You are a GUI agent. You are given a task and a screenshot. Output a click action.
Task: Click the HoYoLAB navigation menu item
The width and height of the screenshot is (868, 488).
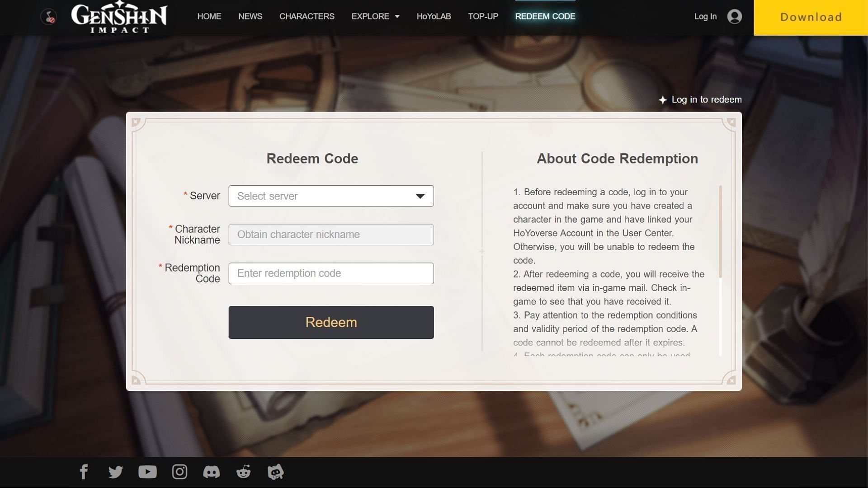pyautogui.click(x=434, y=16)
